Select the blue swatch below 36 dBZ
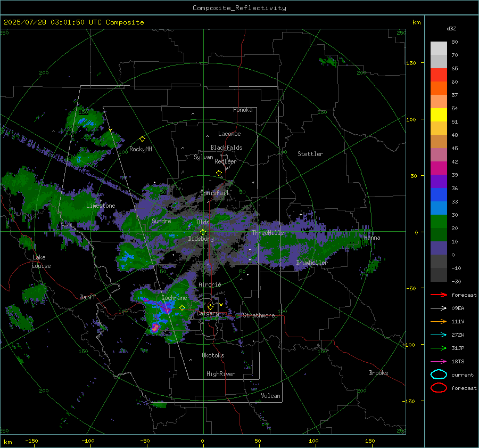This screenshot has height=448, width=479. [x=439, y=195]
